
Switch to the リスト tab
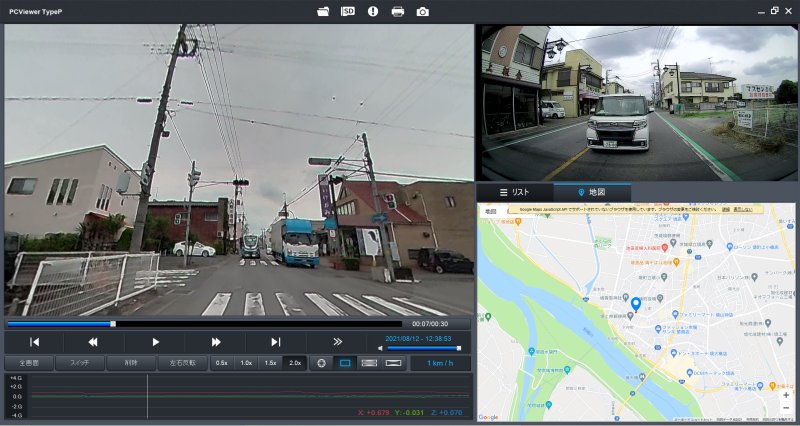tap(515, 191)
